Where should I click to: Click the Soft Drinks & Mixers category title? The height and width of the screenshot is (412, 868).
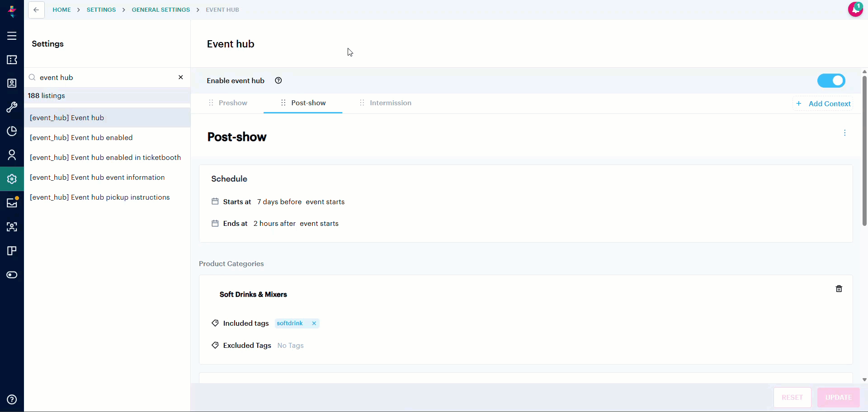253,295
